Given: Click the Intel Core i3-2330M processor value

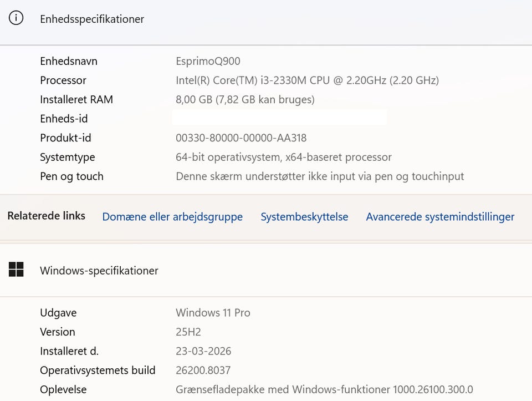Looking at the screenshot, I should 307,80.
